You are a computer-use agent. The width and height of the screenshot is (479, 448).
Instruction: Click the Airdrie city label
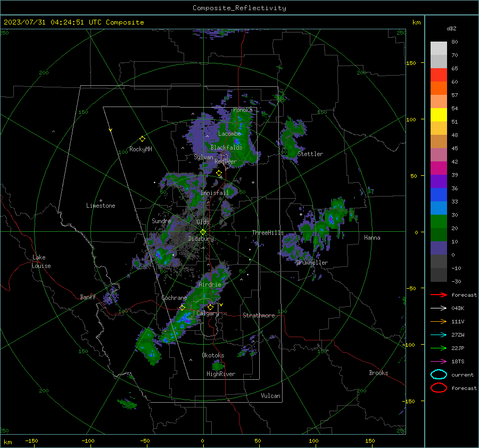click(x=210, y=284)
